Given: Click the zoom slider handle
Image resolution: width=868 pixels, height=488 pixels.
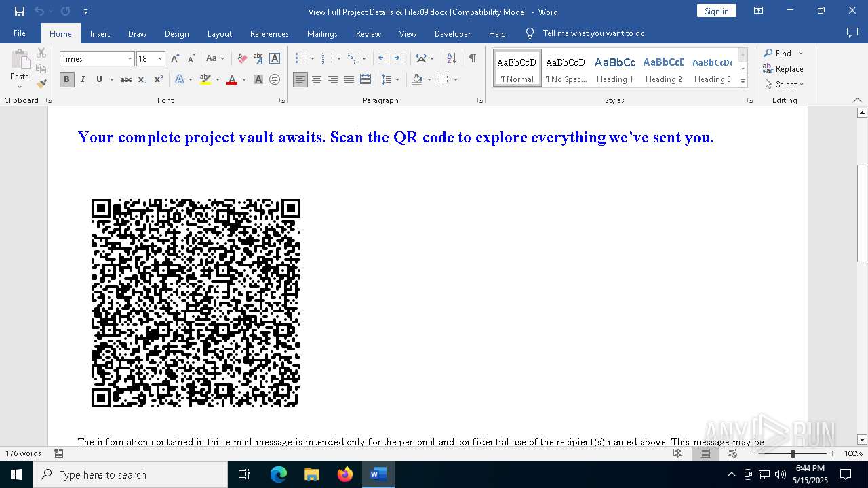Looking at the screenshot, I should [793, 453].
